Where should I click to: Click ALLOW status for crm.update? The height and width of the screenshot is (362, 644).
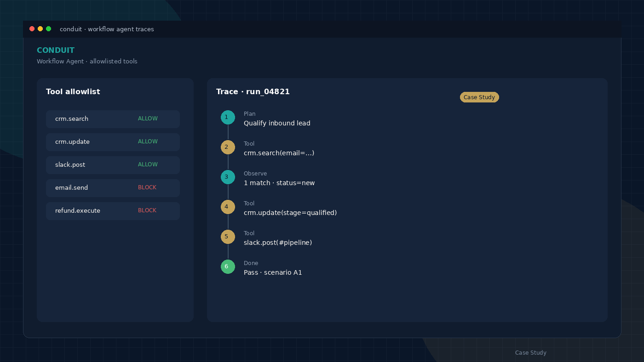[x=148, y=141]
